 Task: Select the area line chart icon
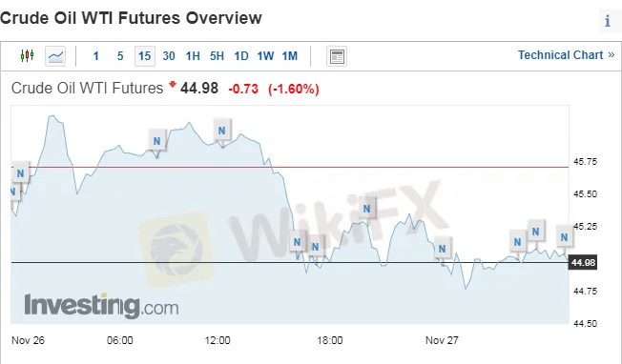point(55,56)
